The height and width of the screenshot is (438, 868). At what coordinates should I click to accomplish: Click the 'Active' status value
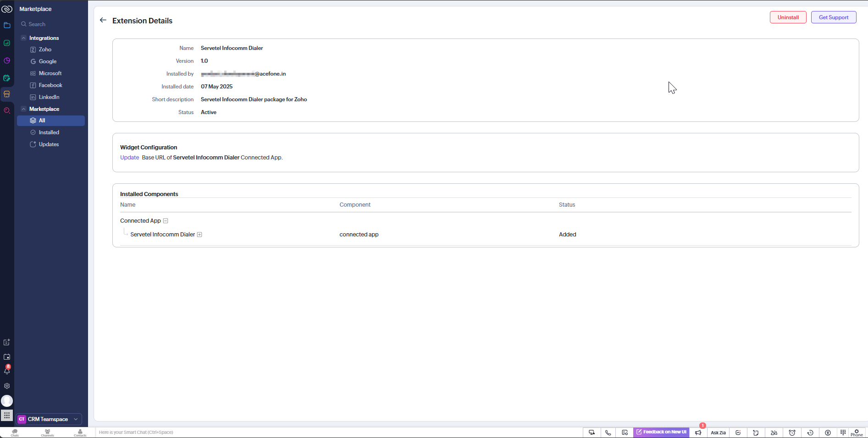pyautogui.click(x=209, y=112)
